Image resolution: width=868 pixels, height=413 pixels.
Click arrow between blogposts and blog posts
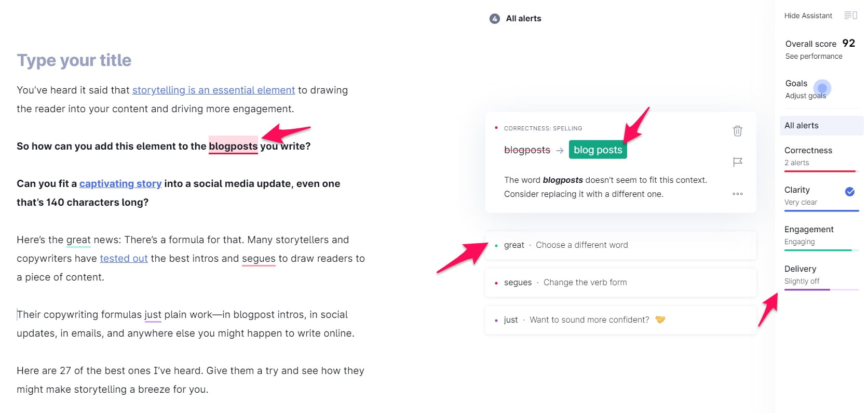[x=560, y=151]
